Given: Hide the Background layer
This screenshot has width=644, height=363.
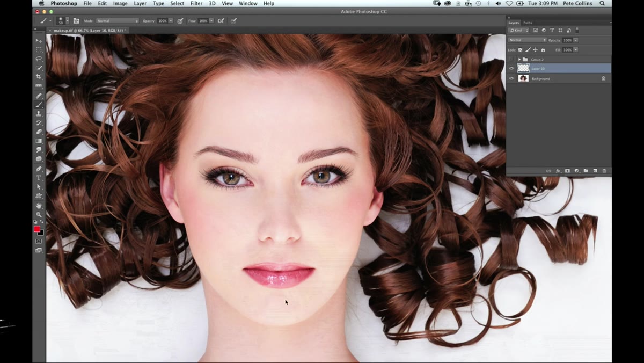Looking at the screenshot, I should 511,78.
